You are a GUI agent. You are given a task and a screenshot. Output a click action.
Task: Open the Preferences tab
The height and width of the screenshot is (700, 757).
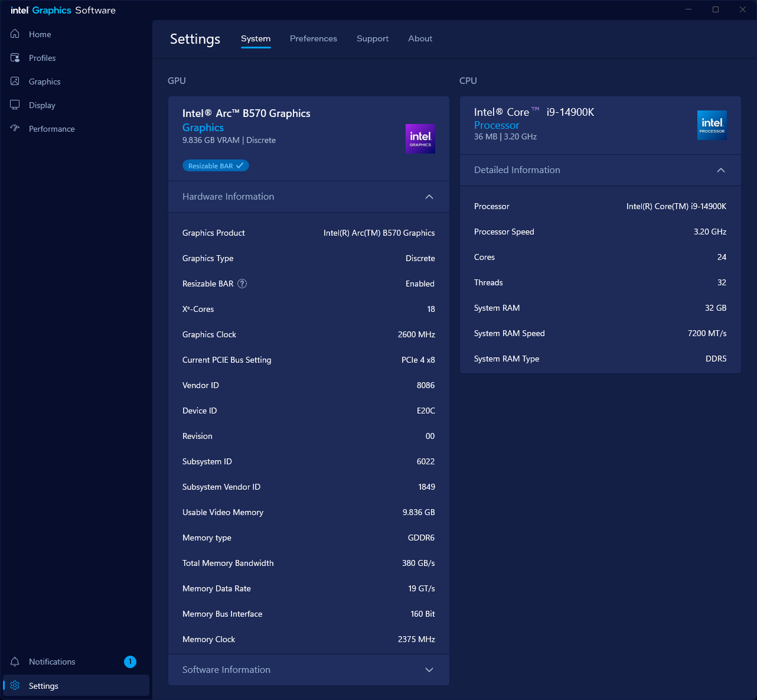[314, 38]
